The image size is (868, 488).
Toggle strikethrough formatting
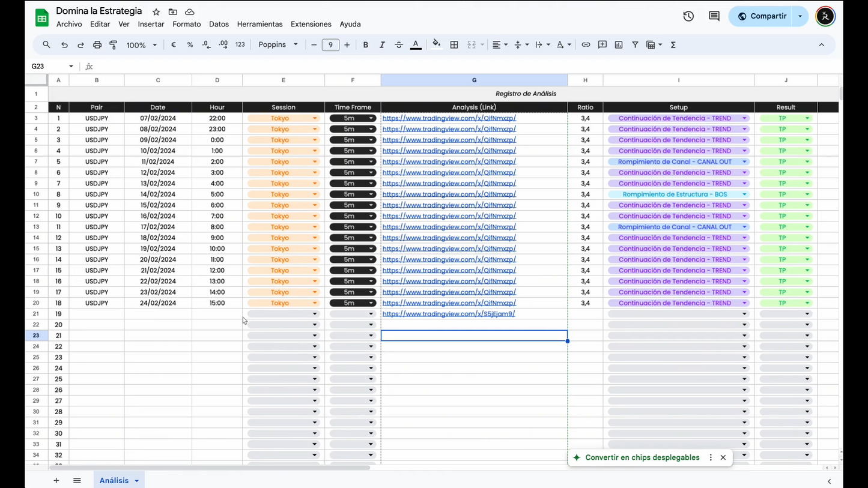pos(399,45)
